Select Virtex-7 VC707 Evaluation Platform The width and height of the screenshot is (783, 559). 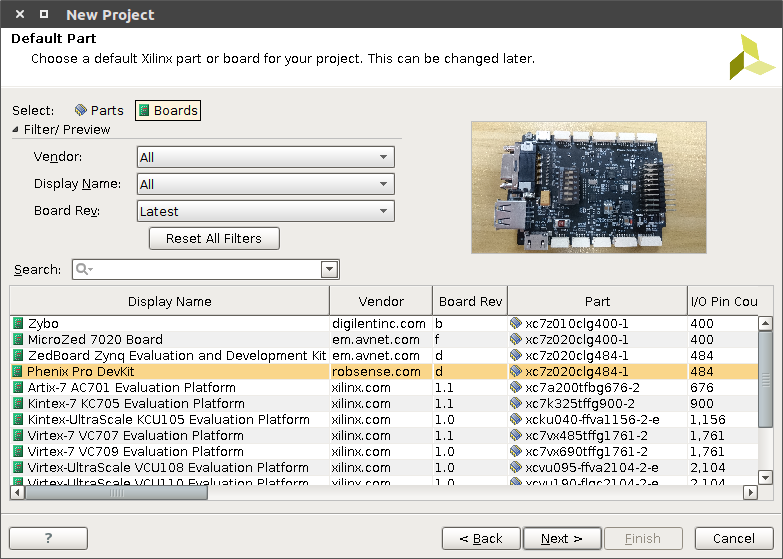tap(384, 436)
